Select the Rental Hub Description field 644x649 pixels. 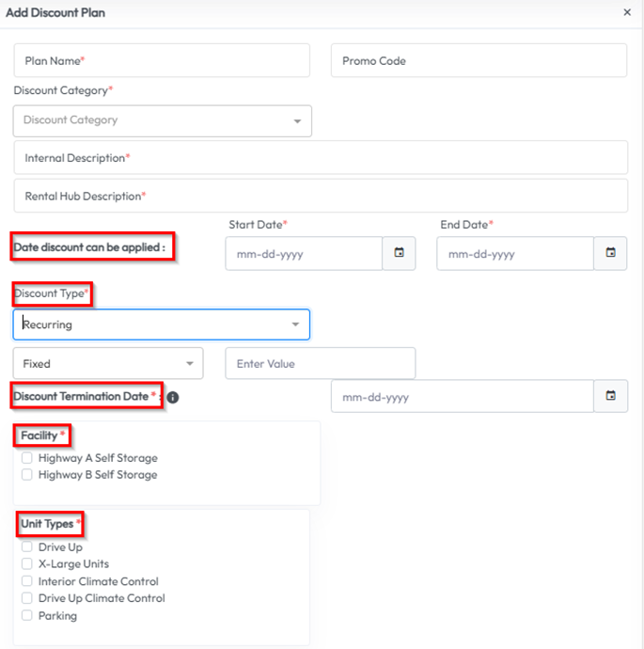[321, 197]
